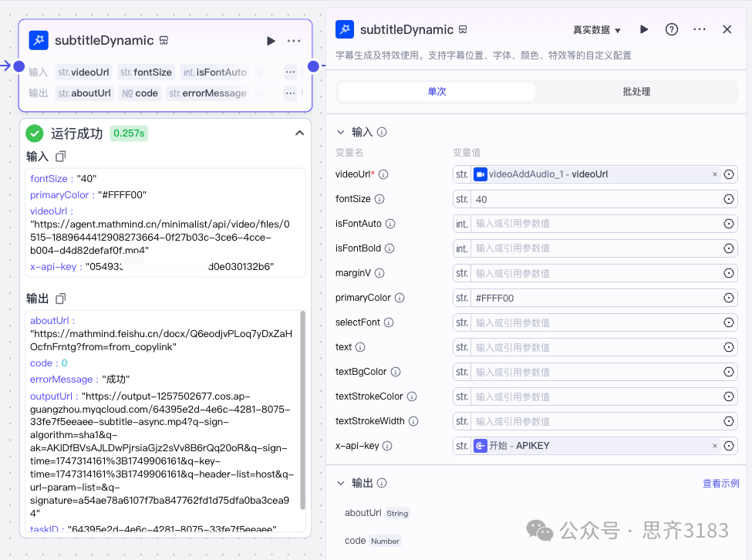This screenshot has width=752, height=560.
Task: Click the node's left input connection port
Action: coord(19,66)
